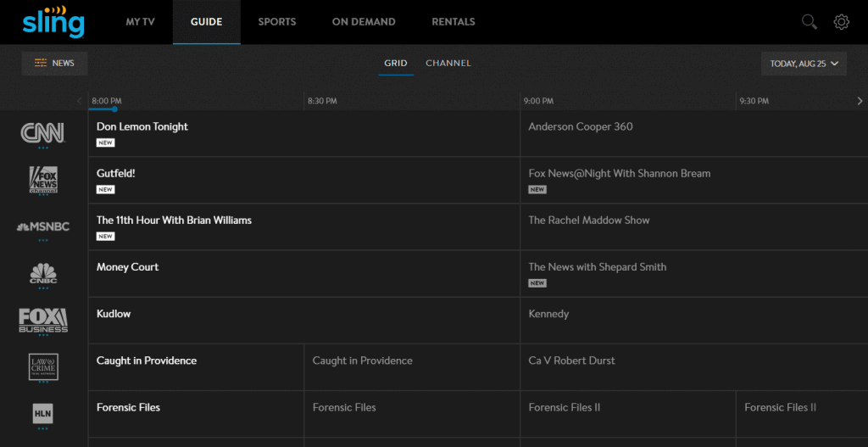Click the current-time progress marker
Screen dimensions: 868x447
click(114, 109)
